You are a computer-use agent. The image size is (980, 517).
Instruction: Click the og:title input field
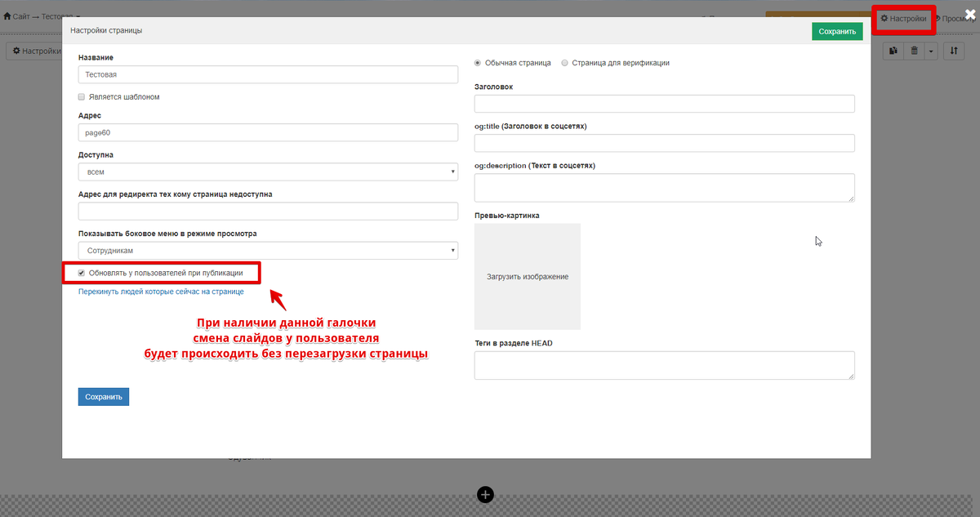pyautogui.click(x=664, y=143)
